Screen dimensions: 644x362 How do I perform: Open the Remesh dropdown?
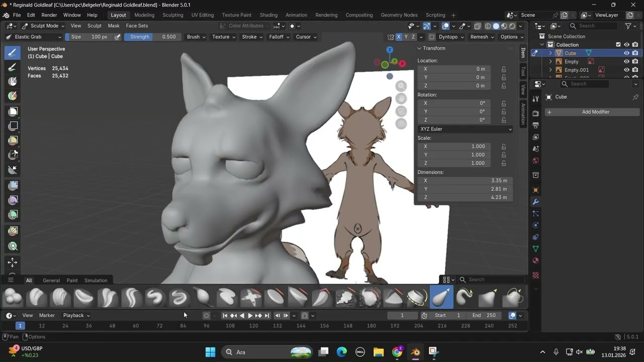pos(482,37)
